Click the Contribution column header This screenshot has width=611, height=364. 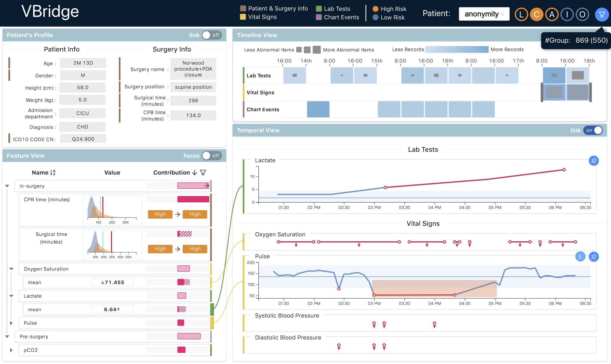point(172,172)
